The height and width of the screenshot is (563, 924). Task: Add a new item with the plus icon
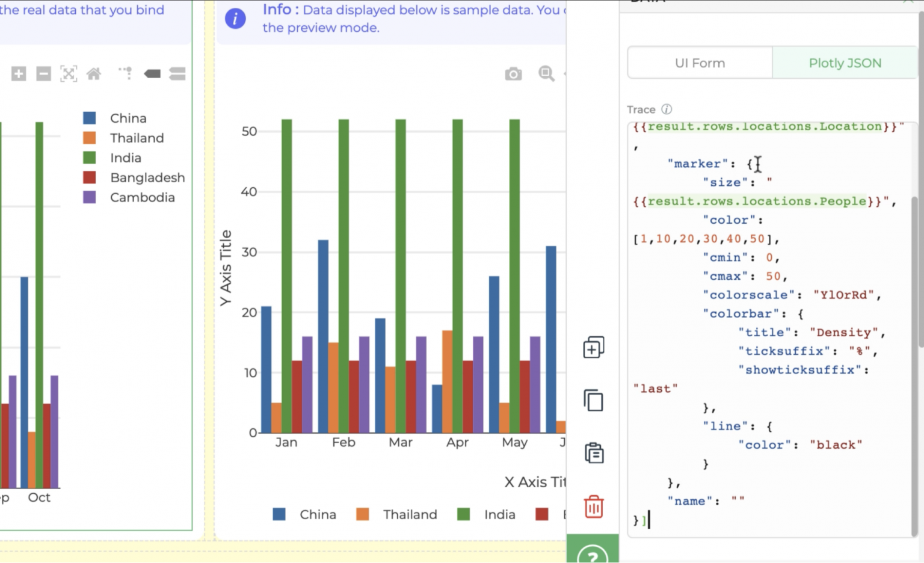click(x=593, y=347)
